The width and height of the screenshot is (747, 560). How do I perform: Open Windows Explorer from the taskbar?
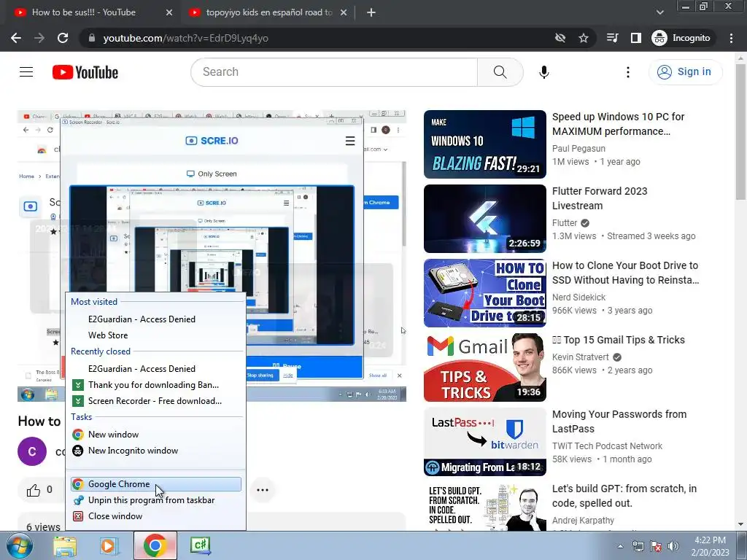[65, 546]
